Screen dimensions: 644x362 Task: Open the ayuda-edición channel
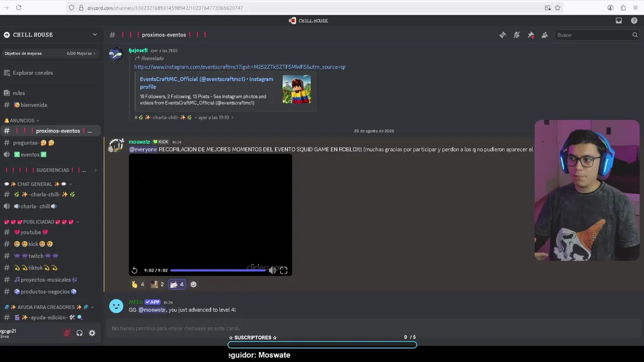pyautogui.click(x=48, y=318)
